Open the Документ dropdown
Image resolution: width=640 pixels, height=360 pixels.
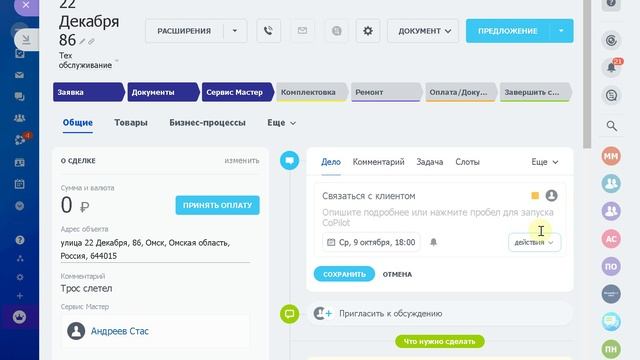423,31
